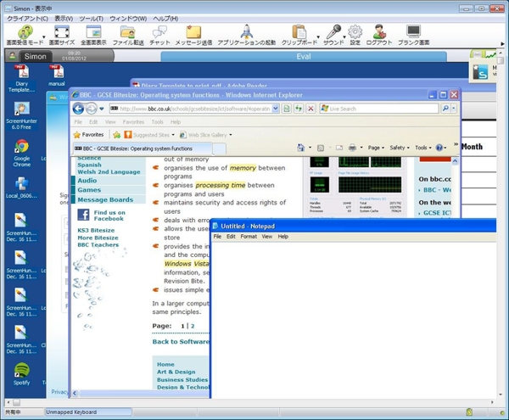Click the ログアウト logout icon
The height and width of the screenshot is (420, 509).
pyautogui.click(x=379, y=33)
